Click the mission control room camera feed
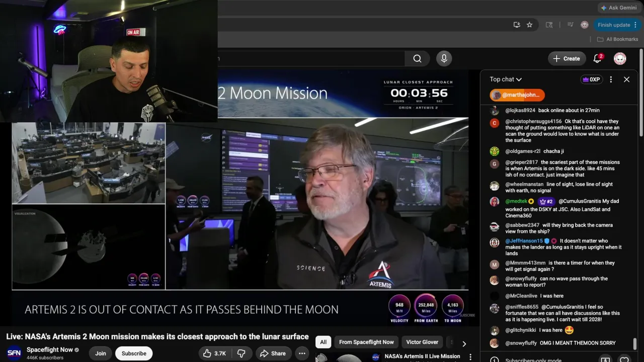Screen dimensions: 644x362 89,163
